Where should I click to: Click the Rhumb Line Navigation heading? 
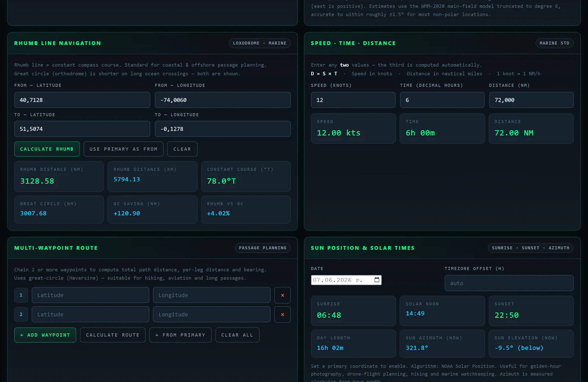(57, 43)
